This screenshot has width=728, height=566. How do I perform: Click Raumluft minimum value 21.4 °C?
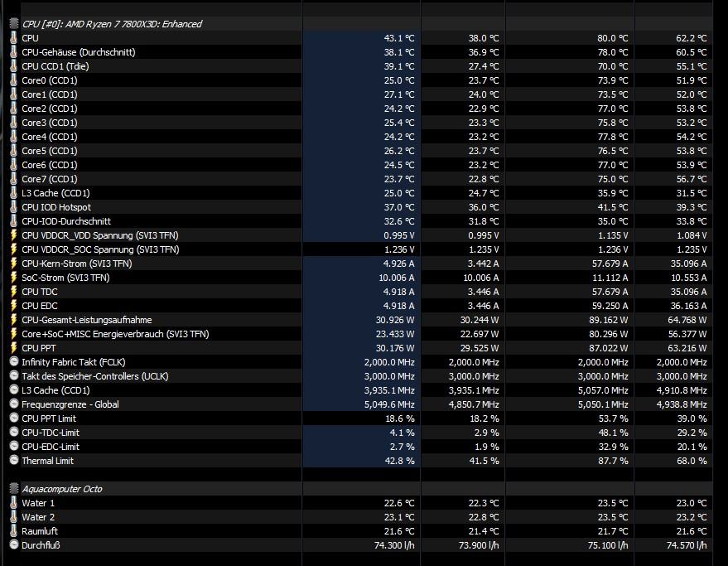pyautogui.click(x=484, y=531)
